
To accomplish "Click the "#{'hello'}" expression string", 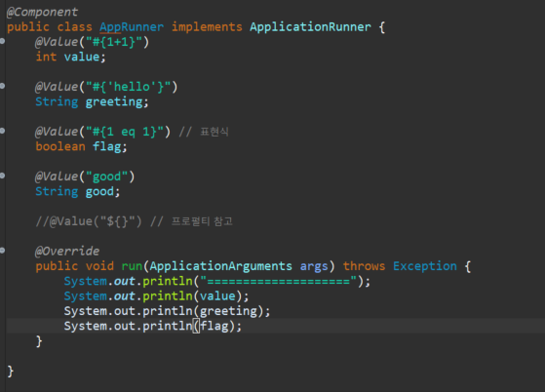I will click(x=128, y=87).
